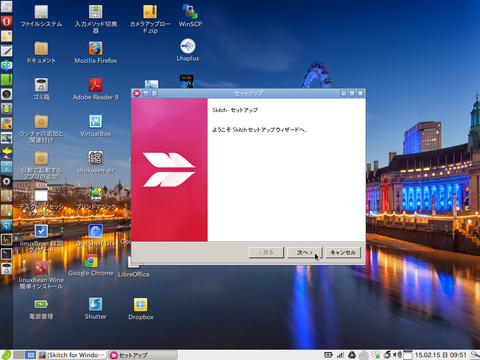The width and height of the screenshot is (480, 360).
Task: Click the 次へ (Next) button in setup wizard
Action: pos(305,252)
